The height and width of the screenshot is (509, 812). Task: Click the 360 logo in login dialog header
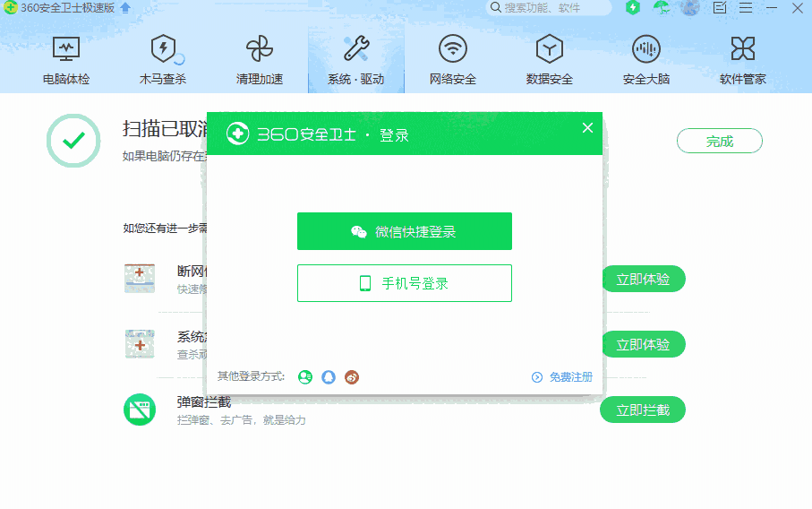(x=238, y=134)
